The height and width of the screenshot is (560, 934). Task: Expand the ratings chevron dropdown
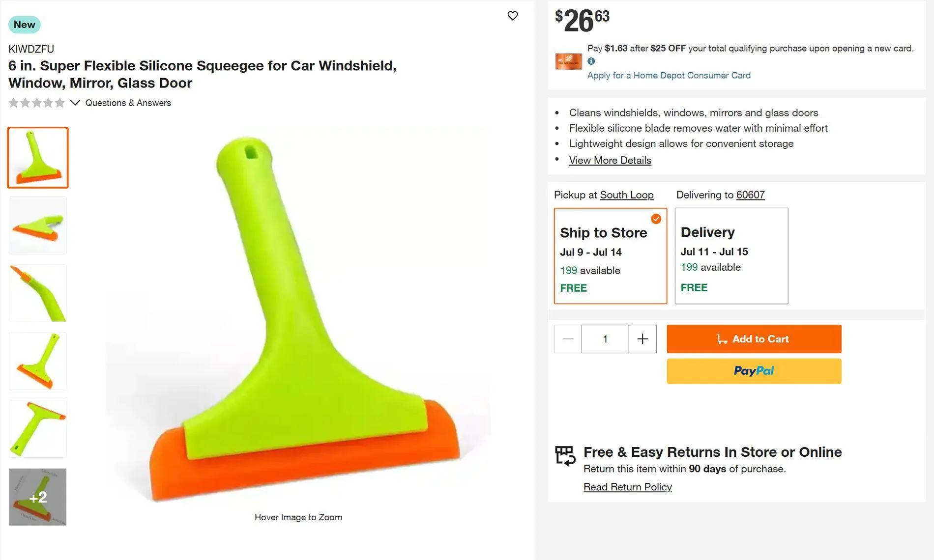pyautogui.click(x=75, y=103)
